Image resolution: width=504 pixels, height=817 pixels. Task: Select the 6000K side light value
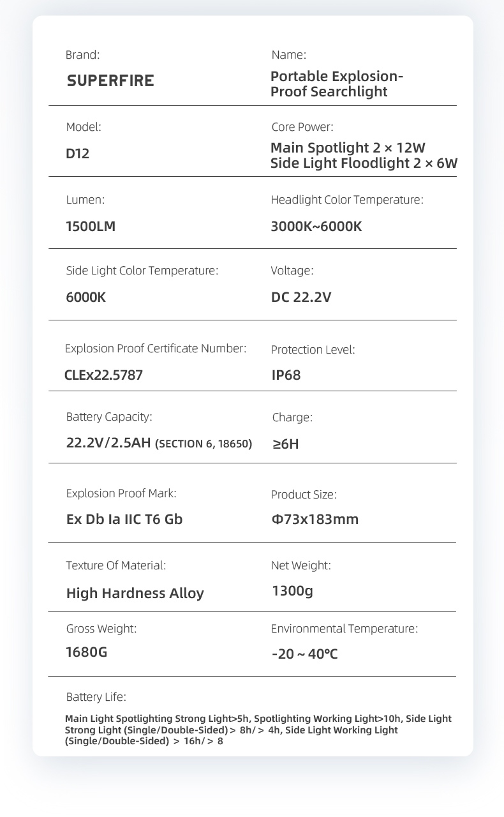(x=86, y=297)
